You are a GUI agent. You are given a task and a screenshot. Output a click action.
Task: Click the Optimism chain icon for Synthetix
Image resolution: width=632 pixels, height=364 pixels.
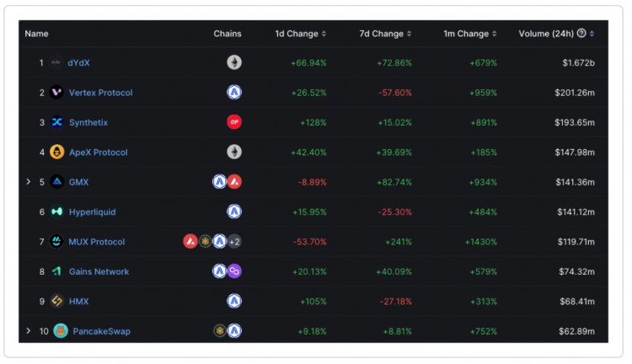(234, 122)
